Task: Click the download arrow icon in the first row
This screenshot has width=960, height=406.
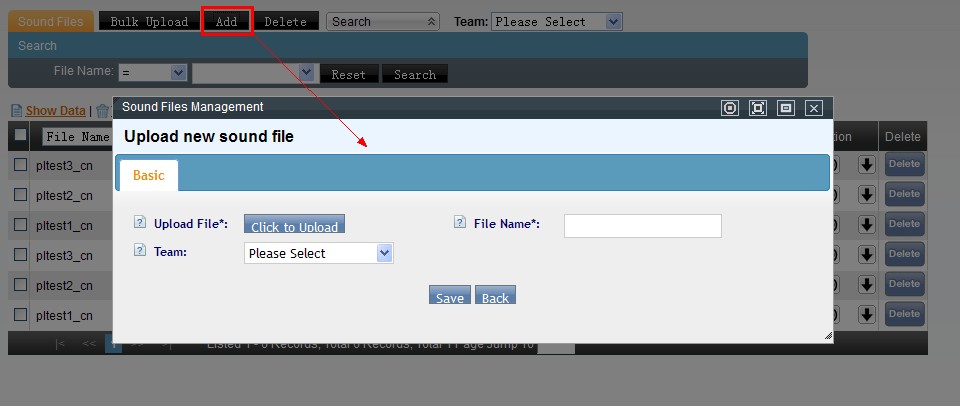Action: tap(866, 165)
